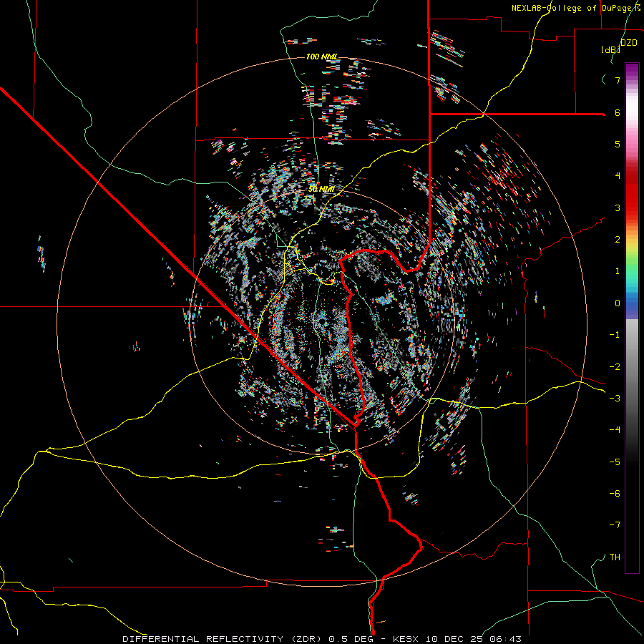
Task: Click the "50 NMI" range ring label
Action: point(321,189)
